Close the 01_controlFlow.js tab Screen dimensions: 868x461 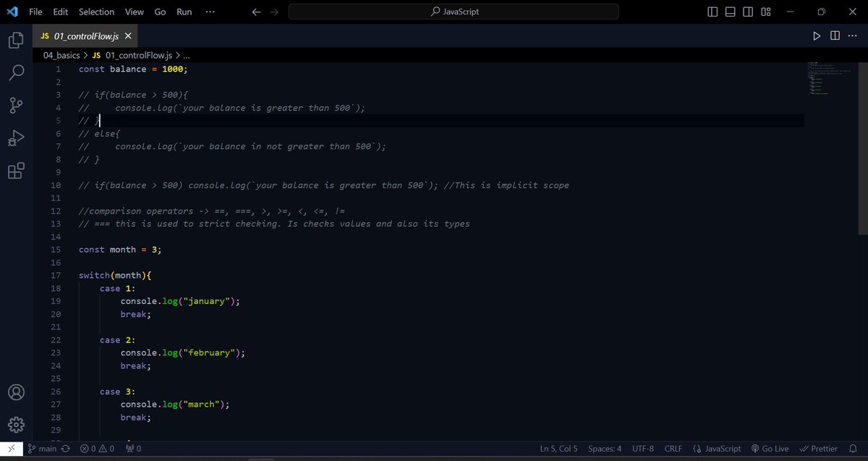point(129,36)
